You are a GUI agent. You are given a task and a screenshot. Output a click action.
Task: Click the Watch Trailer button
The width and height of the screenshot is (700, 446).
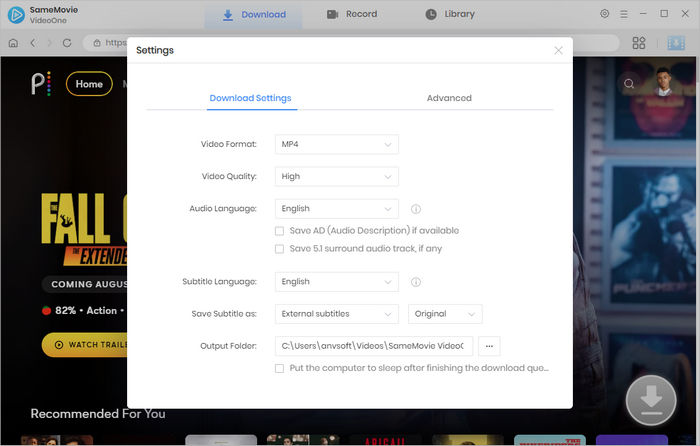(x=85, y=345)
